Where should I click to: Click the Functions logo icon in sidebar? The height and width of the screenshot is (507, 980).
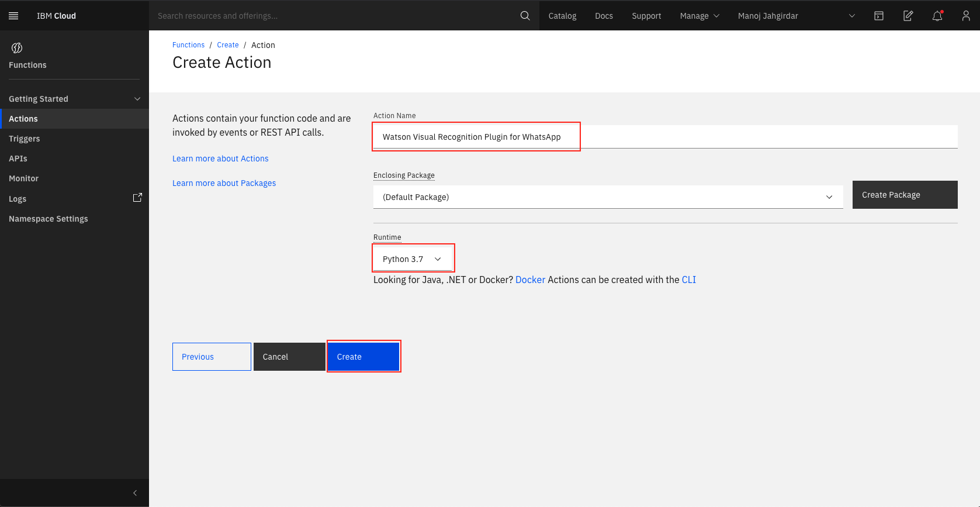point(17,48)
